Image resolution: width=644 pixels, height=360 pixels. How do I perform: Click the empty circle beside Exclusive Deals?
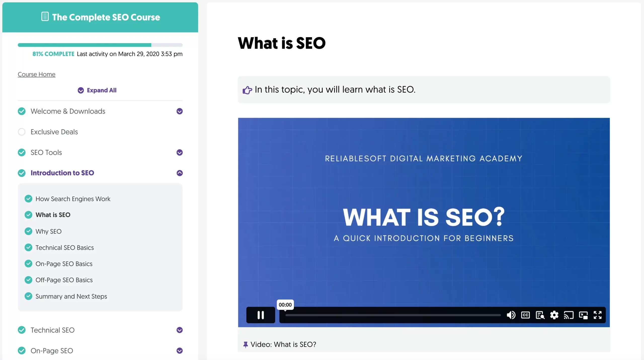tap(22, 132)
